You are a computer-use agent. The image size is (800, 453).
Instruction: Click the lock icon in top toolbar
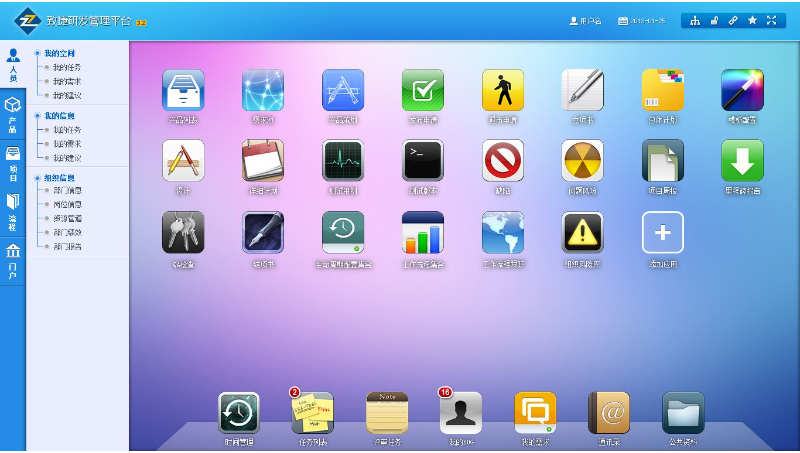point(714,20)
